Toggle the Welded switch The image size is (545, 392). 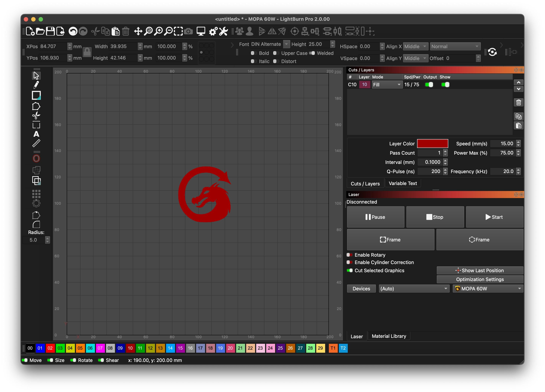pyautogui.click(x=312, y=53)
